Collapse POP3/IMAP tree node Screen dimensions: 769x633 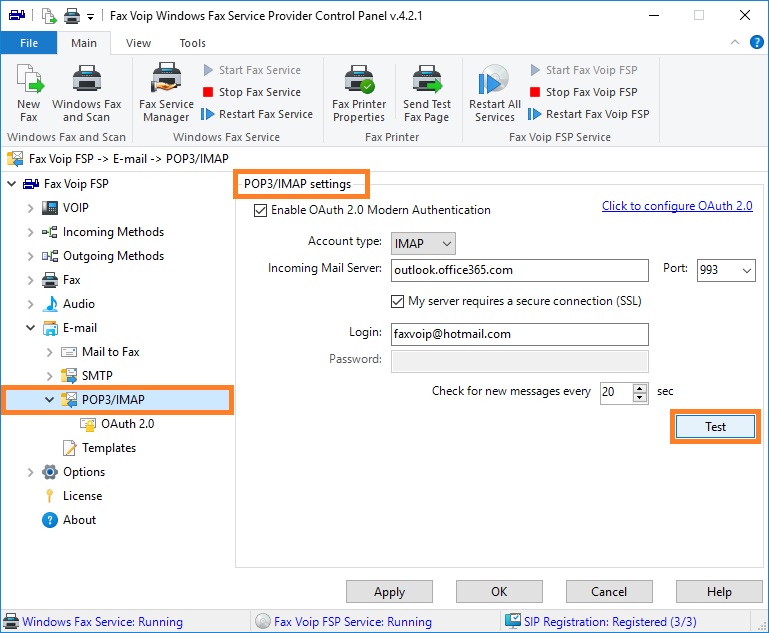[50, 400]
